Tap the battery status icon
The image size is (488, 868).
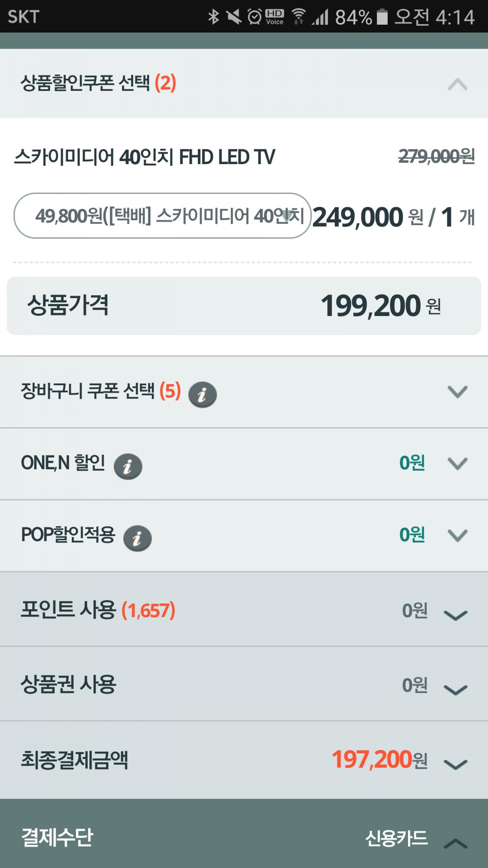[x=382, y=17]
